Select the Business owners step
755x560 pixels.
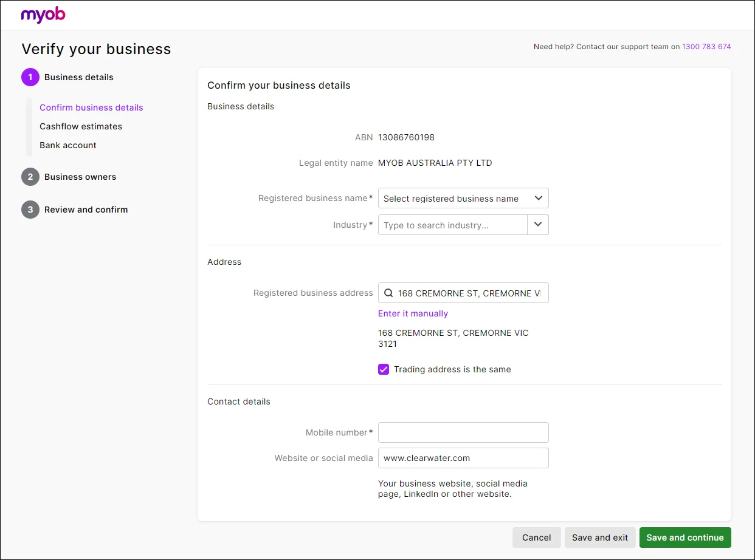(x=80, y=177)
